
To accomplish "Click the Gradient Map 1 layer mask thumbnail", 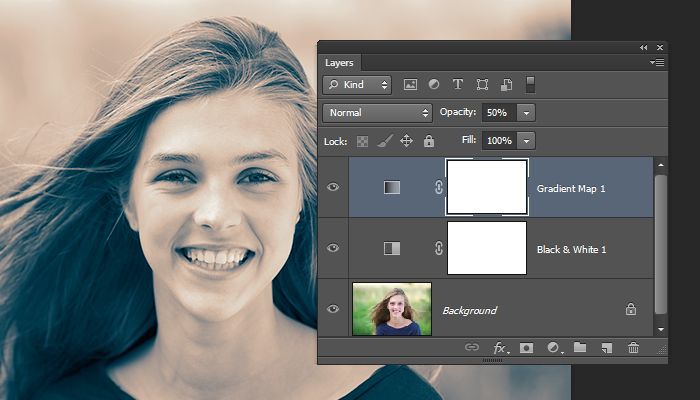I will (487, 187).
